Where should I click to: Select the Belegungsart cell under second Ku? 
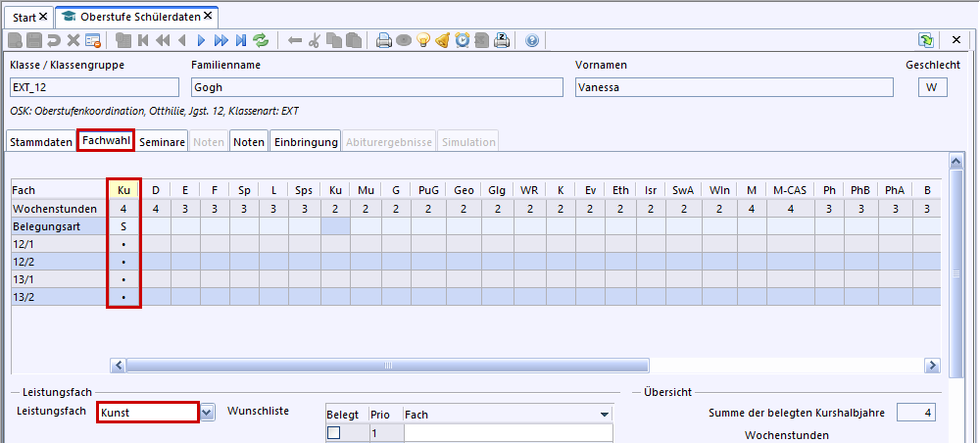pos(335,226)
